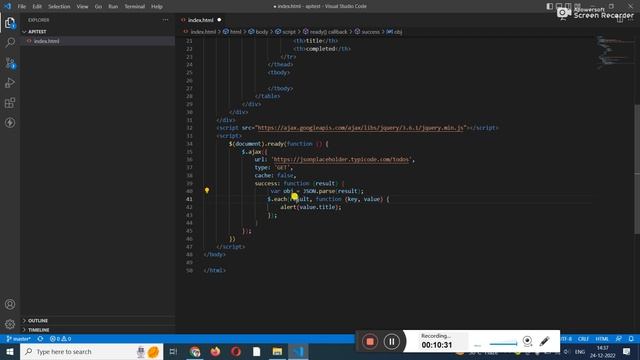Open the jQuery googleapis script URL
This screenshot has width=640, height=360.
pyautogui.click(x=361, y=128)
